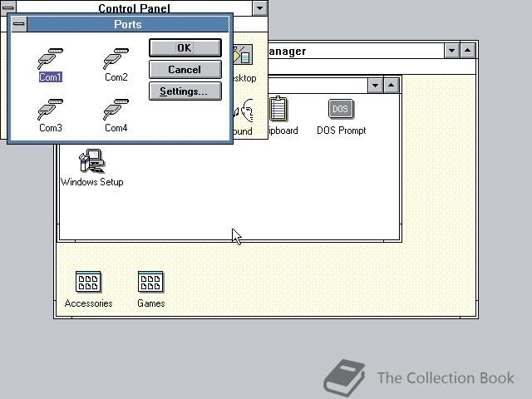Image resolution: width=532 pixels, height=399 pixels.
Task: Maximize the inner group window
Action: tap(391, 86)
